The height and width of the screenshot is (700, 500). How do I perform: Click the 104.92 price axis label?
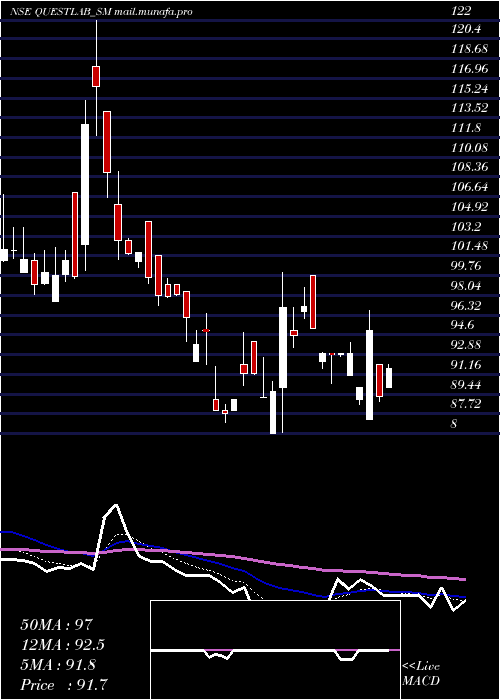(x=469, y=207)
